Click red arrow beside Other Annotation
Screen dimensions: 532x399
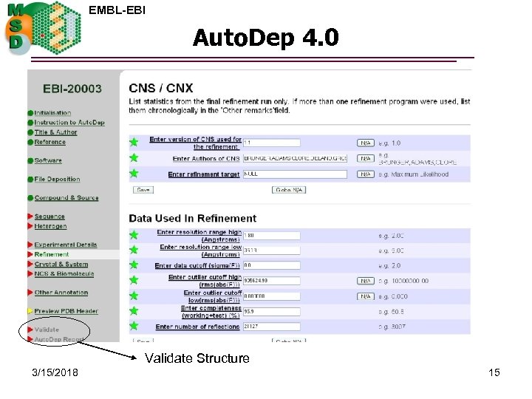point(30,293)
